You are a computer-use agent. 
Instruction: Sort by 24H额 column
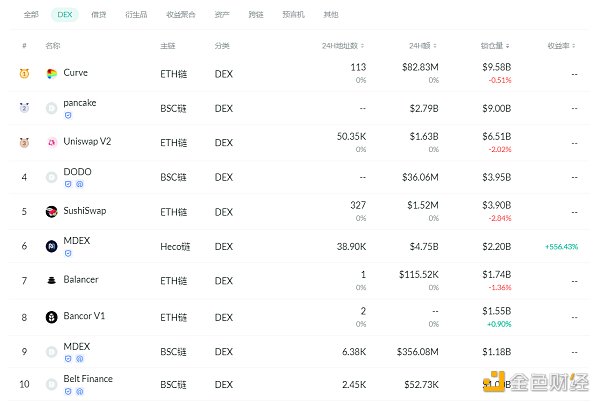tap(422, 46)
